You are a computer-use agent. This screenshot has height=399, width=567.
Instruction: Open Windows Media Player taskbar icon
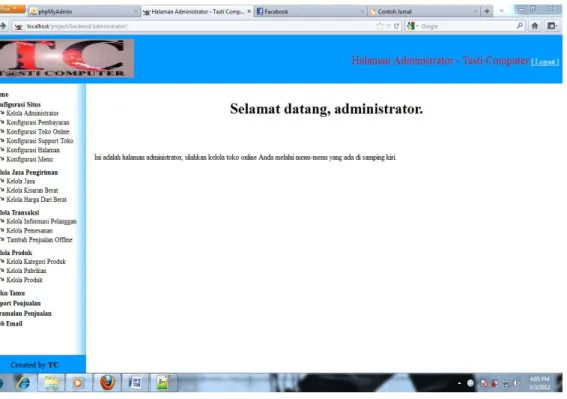78,382
